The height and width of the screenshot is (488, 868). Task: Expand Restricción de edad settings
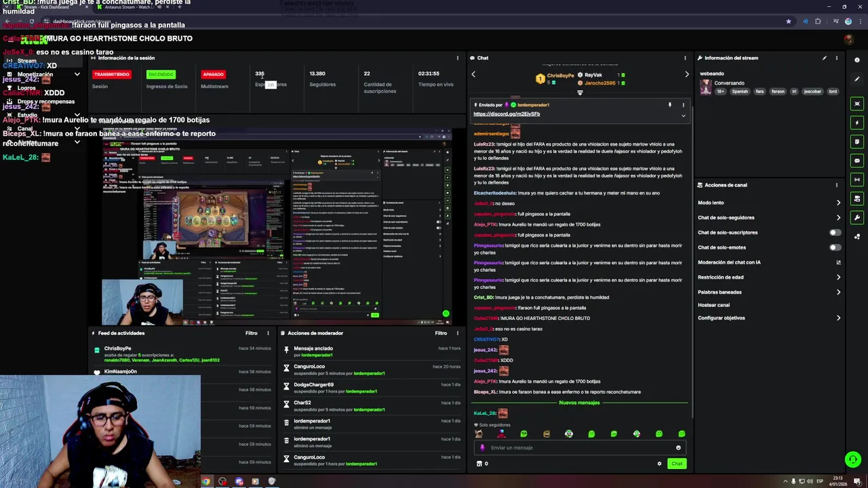(x=838, y=277)
